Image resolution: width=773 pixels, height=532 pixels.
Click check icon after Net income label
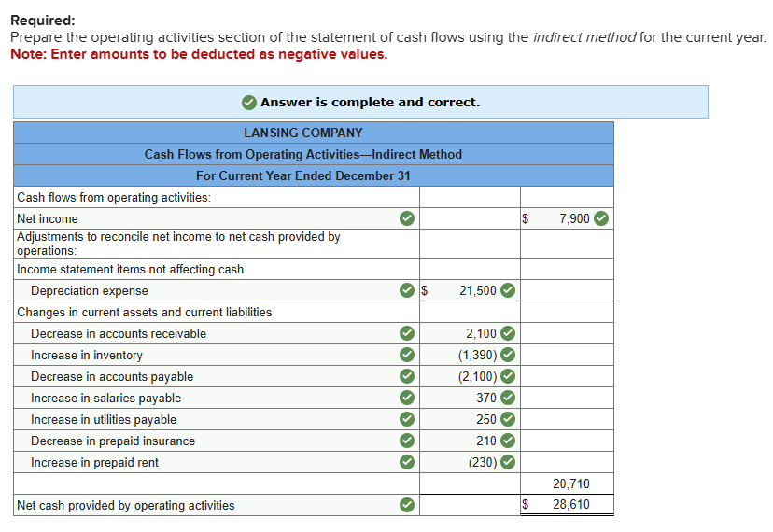click(406, 218)
